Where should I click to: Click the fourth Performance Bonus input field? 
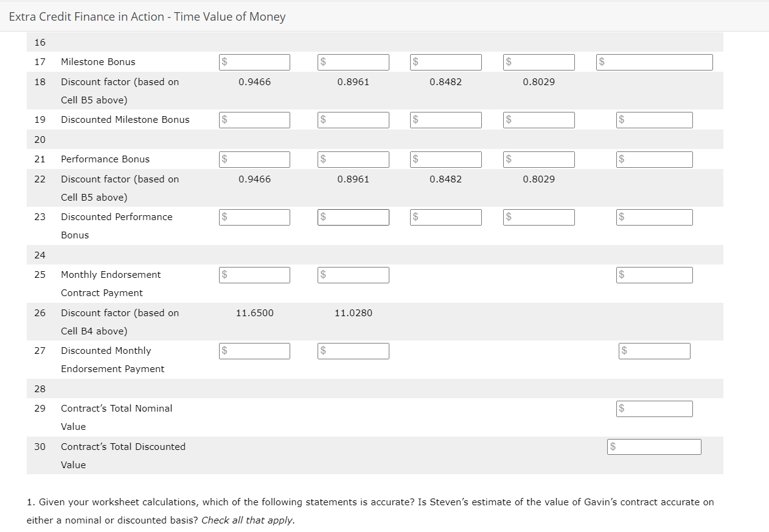(x=538, y=159)
